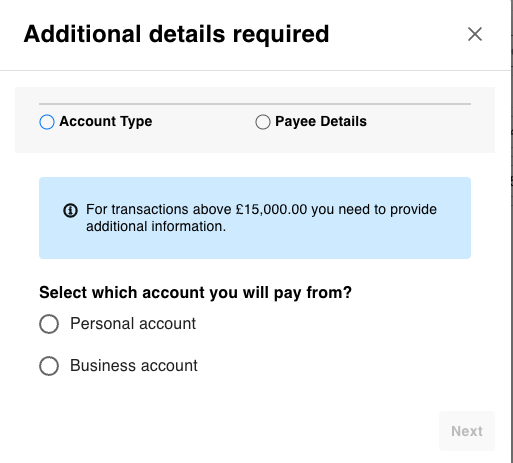Close the Additional details required dialog
This screenshot has width=513, height=463.
click(x=475, y=34)
